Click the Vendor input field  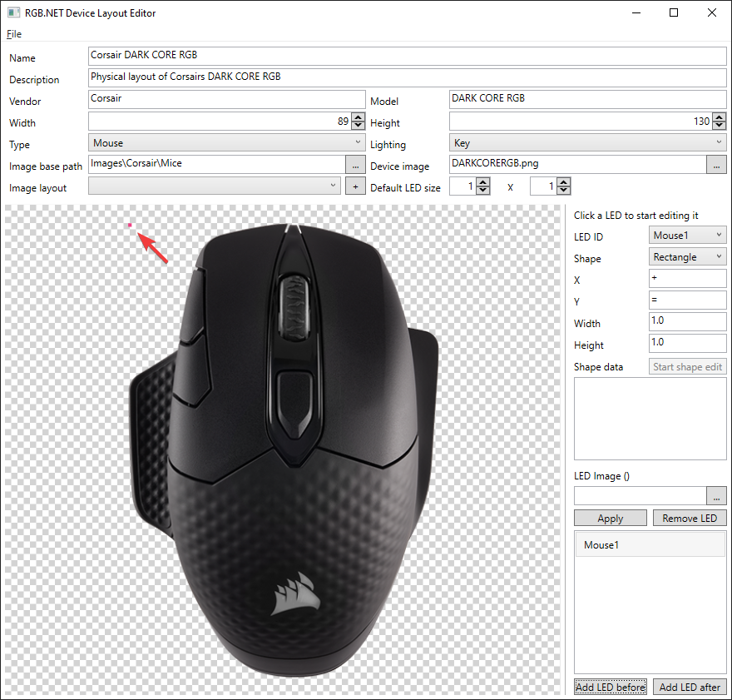coord(226,100)
